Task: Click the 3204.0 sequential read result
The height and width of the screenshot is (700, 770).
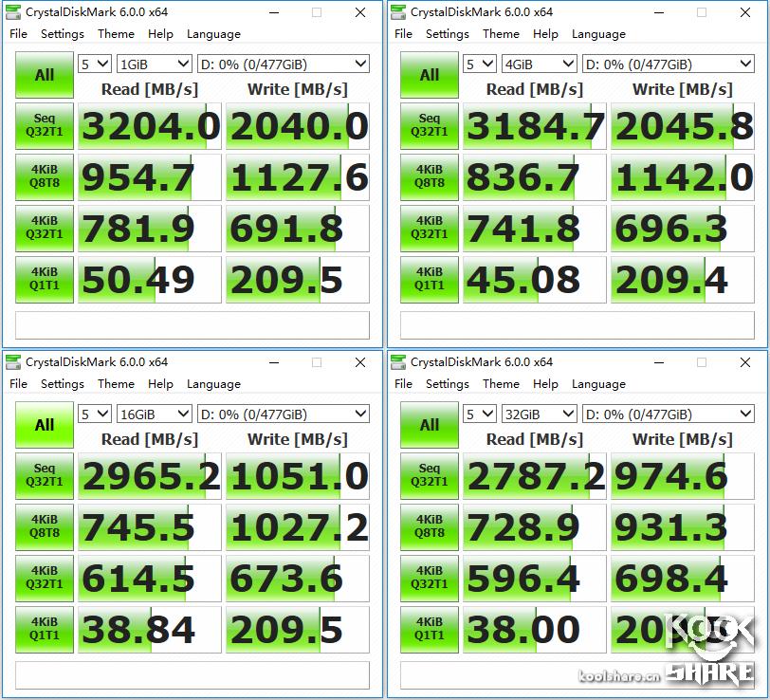Action: (x=150, y=126)
